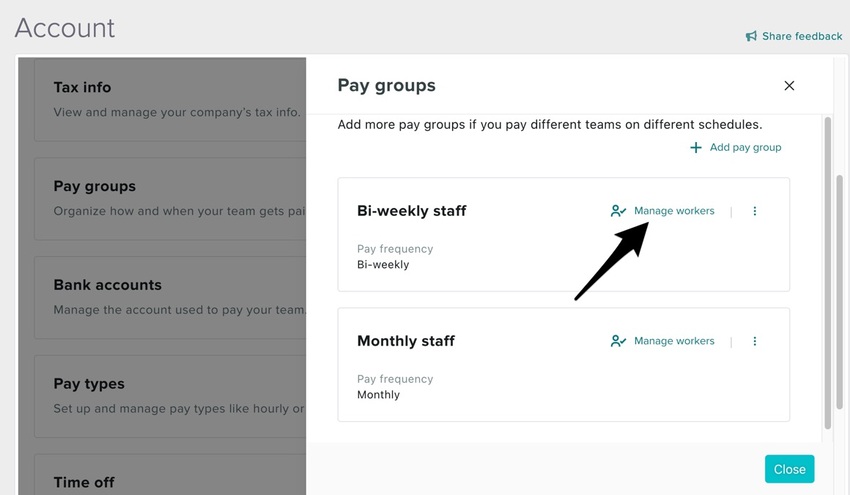Click Manage workers icon for Bi-weekly staff
The width and height of the screenshot is (850, 495).
(618, 211)
